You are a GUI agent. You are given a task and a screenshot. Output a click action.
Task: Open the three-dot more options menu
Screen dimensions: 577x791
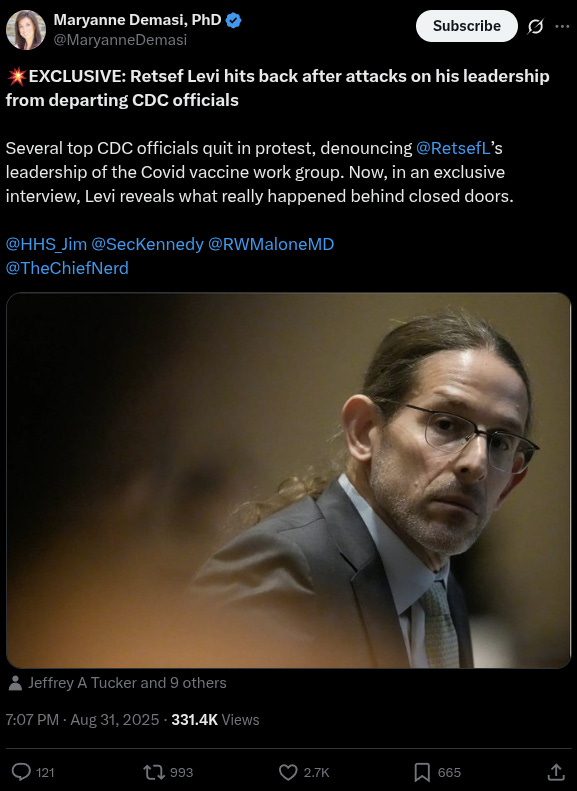pyautogui.click(x=562, y=26)
